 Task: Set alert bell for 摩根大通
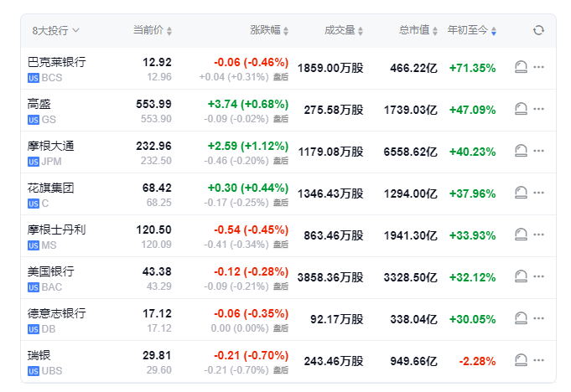click(x=521, y=151)
